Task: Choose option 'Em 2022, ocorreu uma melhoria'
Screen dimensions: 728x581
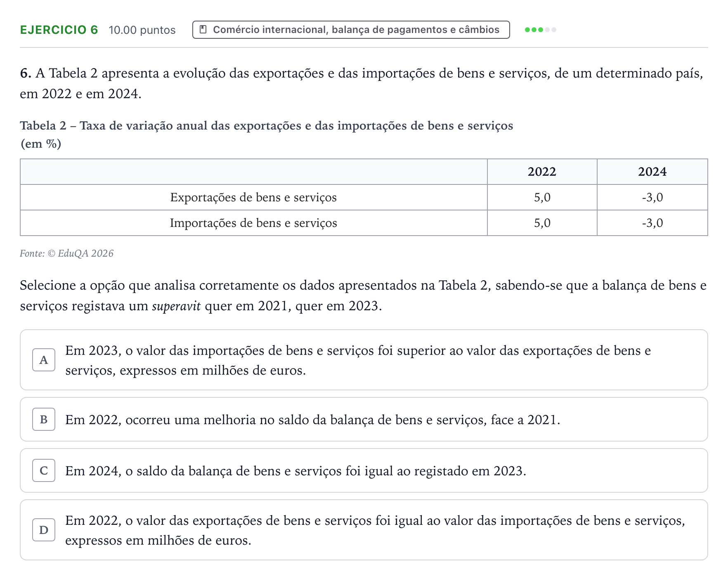Action: (x=364, y=419)
